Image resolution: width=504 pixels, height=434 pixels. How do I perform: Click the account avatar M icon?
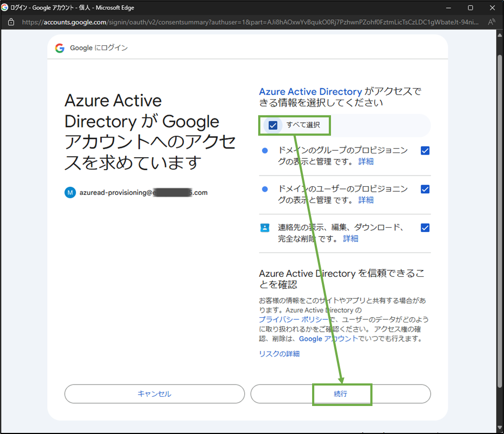(x=70, y=193)
